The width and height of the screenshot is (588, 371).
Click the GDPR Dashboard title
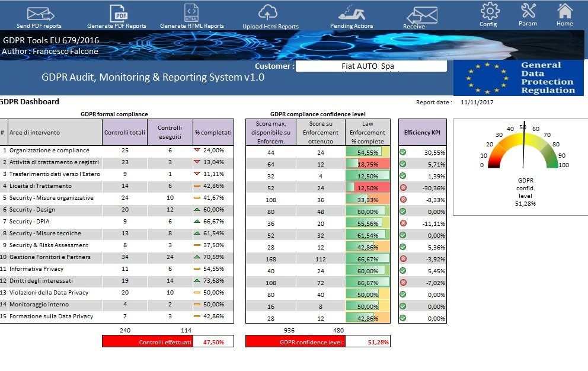coord(30,102)
